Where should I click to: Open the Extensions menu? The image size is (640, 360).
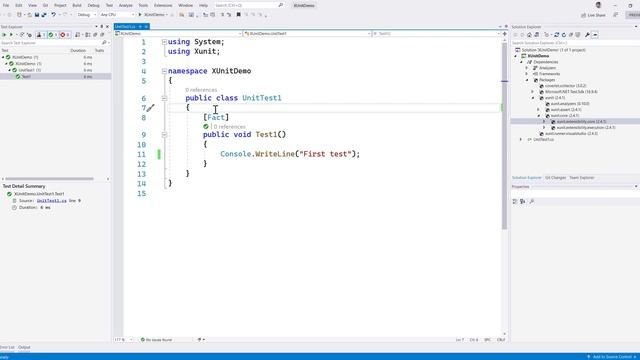163,5
